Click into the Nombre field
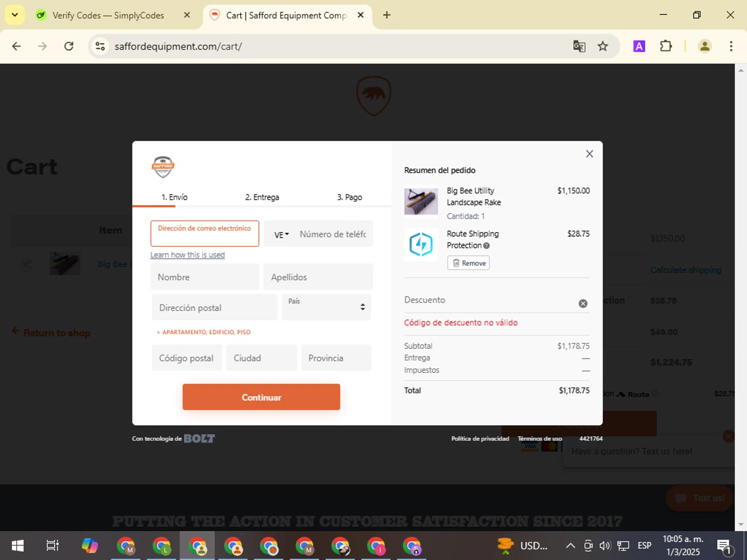Screen dimensions: 747x560 point(205,277)
